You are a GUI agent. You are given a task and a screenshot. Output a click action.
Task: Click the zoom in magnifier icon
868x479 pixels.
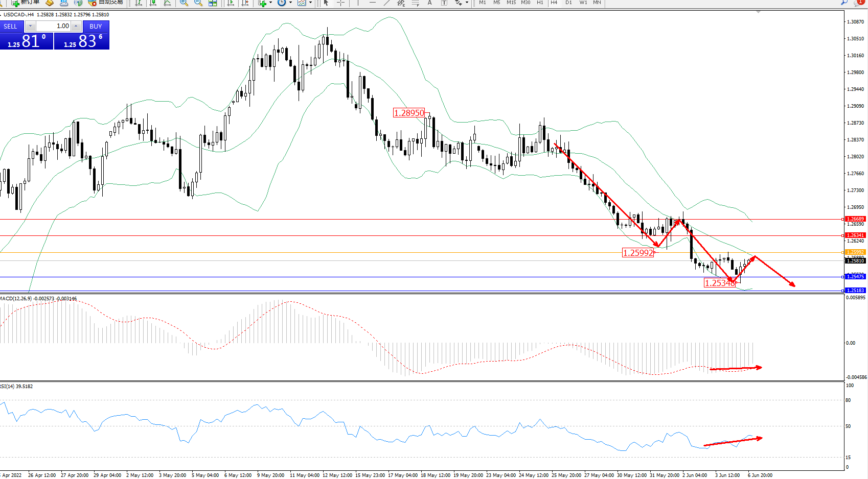184,3
